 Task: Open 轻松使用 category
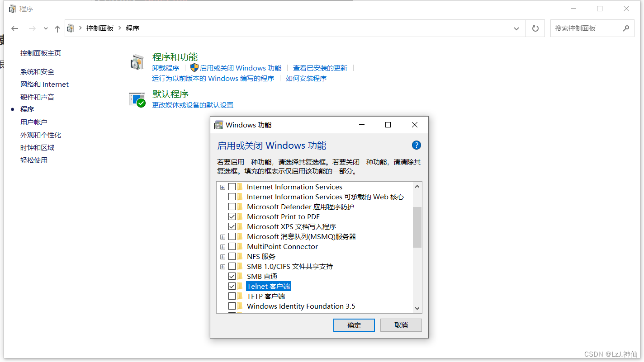34,160
